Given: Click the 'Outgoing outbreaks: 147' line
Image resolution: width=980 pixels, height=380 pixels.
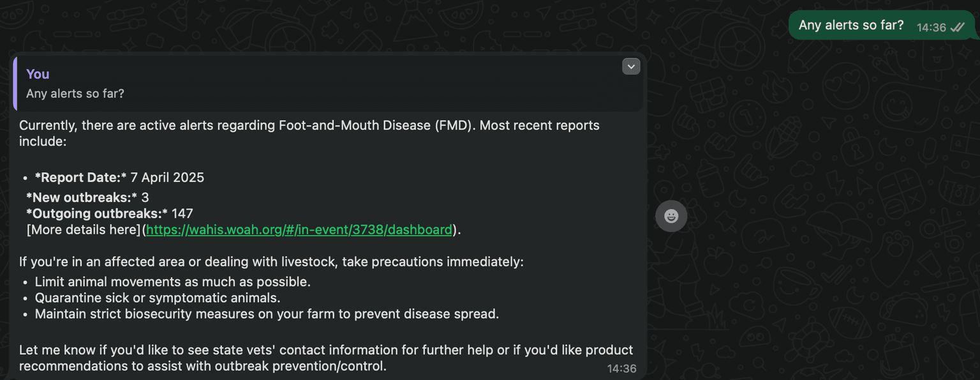Looking at the screenshot, I should [110, 213].
